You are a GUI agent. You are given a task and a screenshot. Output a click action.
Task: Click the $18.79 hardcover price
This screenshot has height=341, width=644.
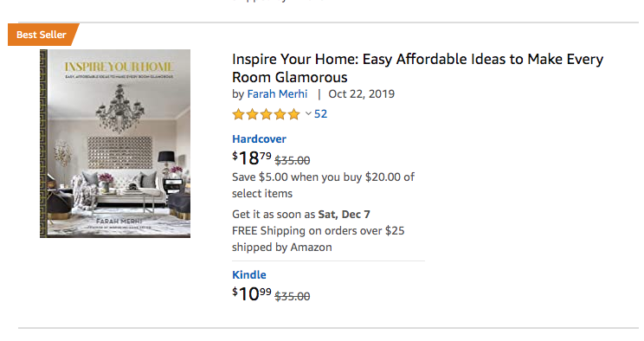pyautogui.click(x=252, y=158)
